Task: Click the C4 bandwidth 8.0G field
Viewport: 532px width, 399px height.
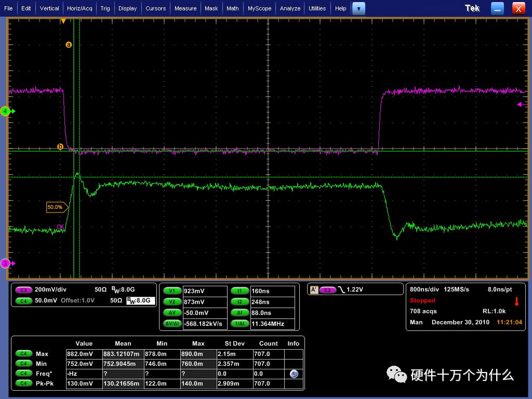Action: [141, 300]
